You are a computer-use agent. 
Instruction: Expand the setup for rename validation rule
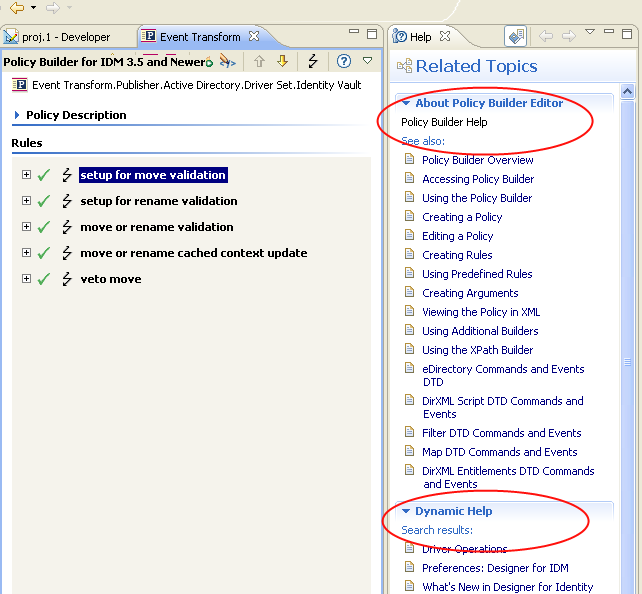26,201
